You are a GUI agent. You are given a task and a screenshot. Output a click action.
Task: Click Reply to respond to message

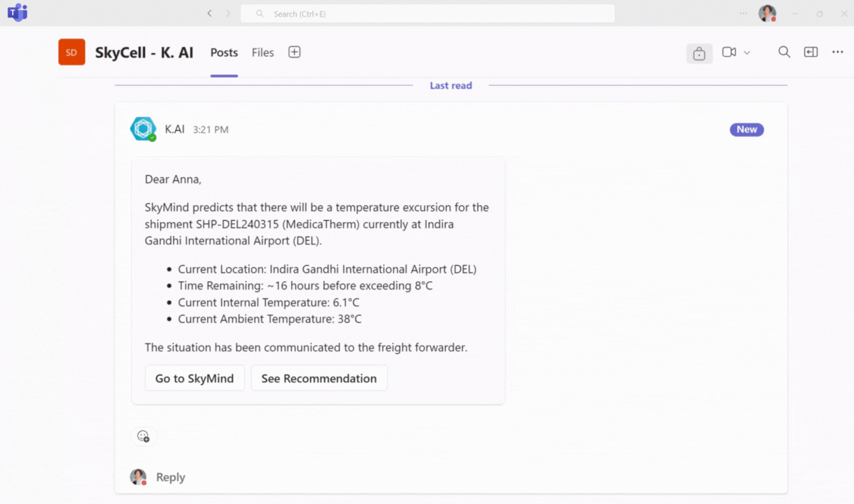coord(171,477)
